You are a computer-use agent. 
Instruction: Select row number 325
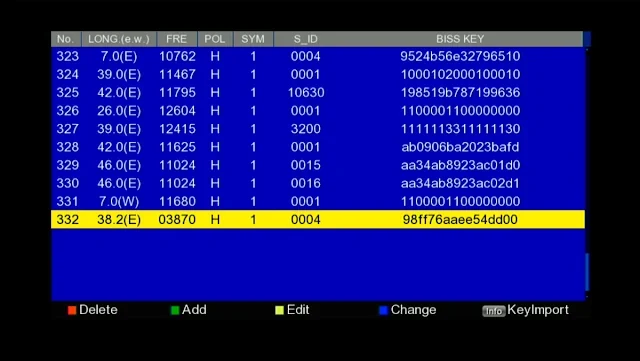(318, 92)
